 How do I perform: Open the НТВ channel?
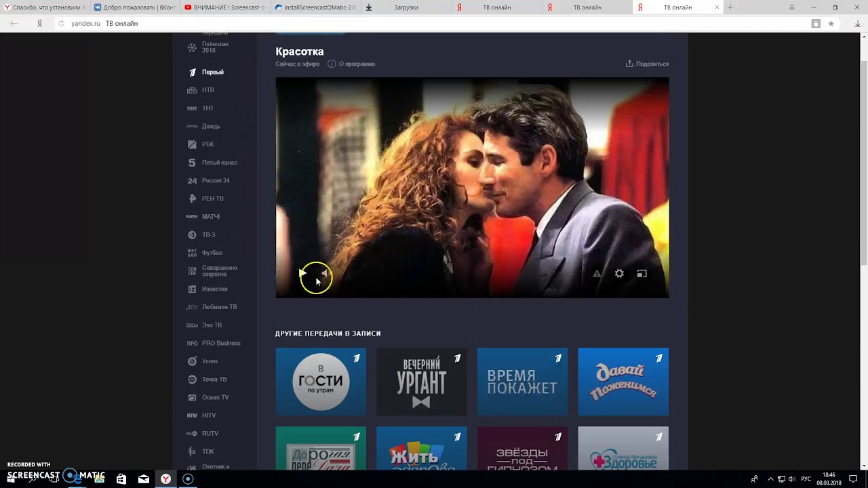pyautogui.click(x=201, y=90)
